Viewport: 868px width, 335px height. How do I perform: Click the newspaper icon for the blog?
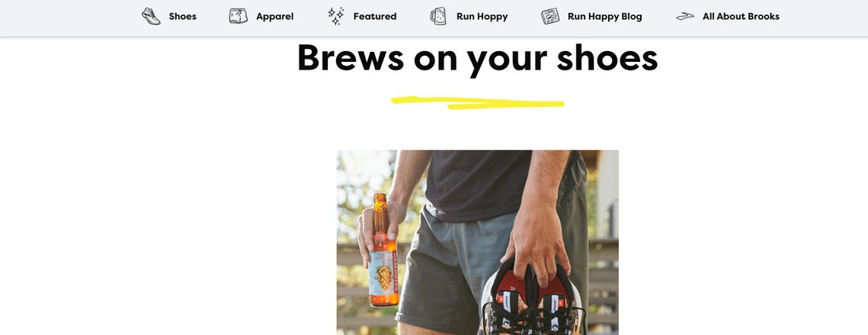click(x=549, y=16)
